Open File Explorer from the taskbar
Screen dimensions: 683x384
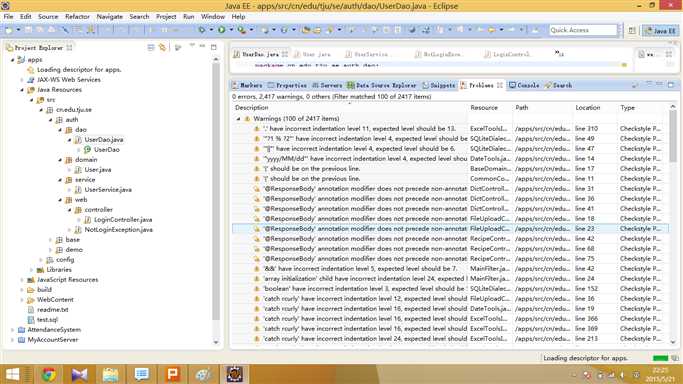click(x=111, y=374)
